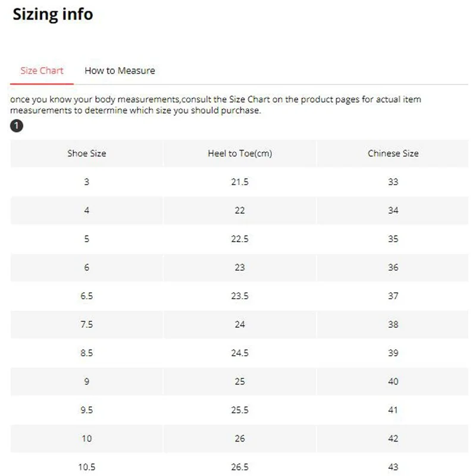Click shoe size 3 cell
This screenshot has width=476, height=476.
point(86,182)
